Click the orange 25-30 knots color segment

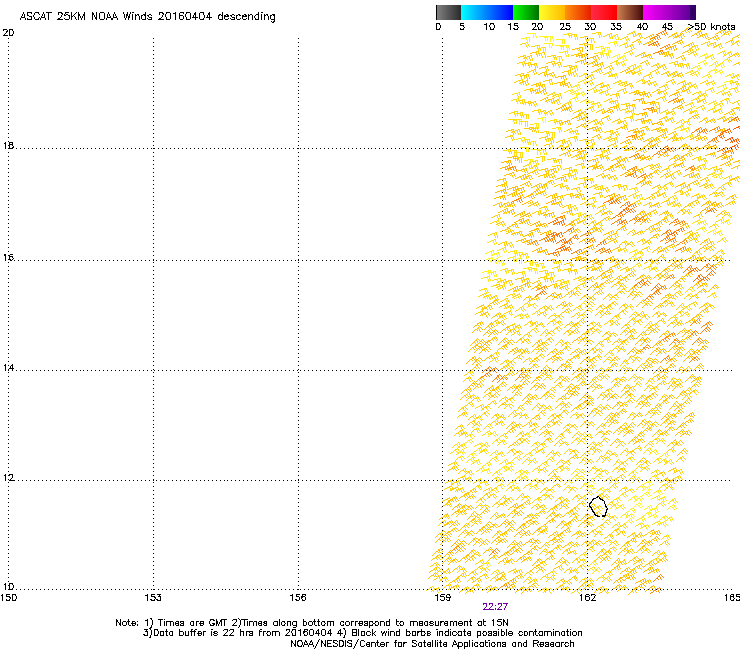coord(578,12)
